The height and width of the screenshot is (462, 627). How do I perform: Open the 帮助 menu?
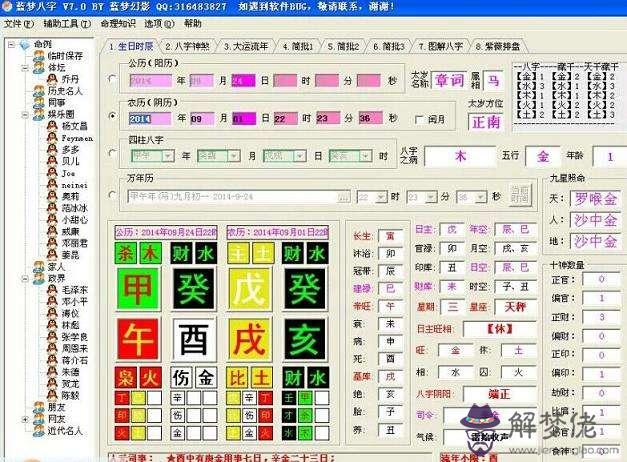192,24
